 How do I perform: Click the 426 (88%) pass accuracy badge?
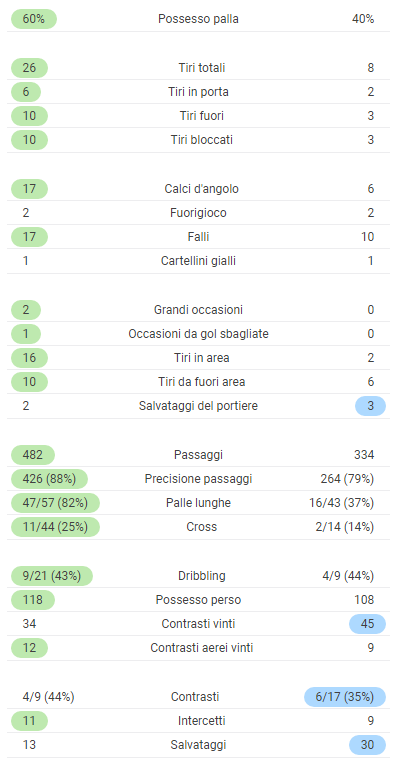(x=49, y=479)
